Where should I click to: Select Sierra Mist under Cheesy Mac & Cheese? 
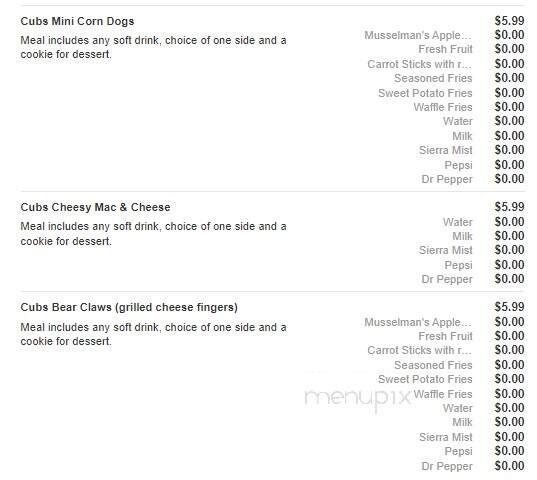coord(446,250)
